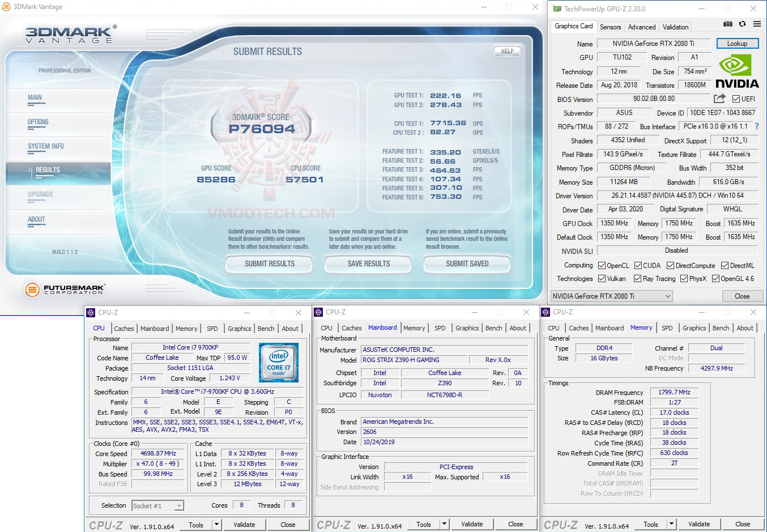This screenshot has width=767, height=532.
Task: Click the GPU score value 85286
Action: 216,180
